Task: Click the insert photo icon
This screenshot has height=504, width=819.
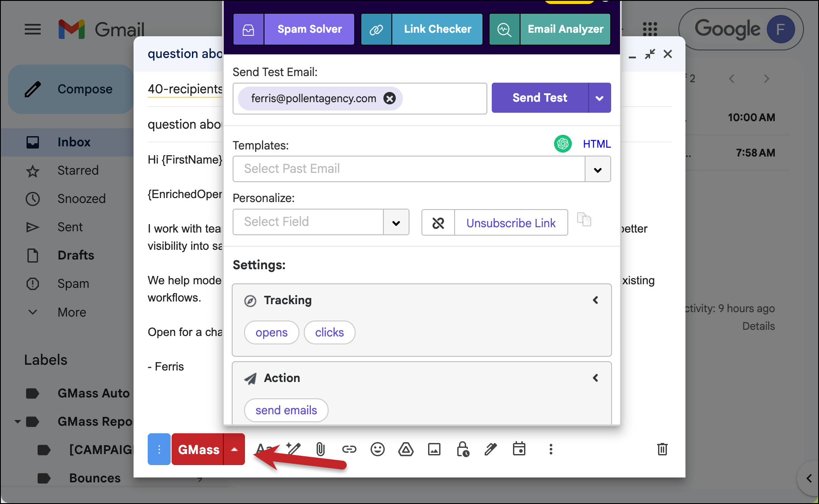Action: coord(434,450)
